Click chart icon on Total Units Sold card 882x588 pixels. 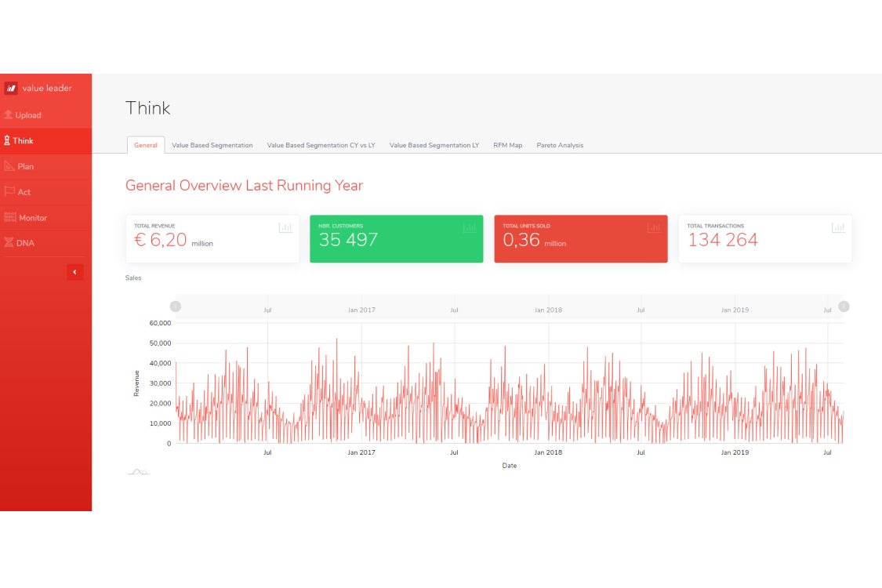tap(654, 228)
